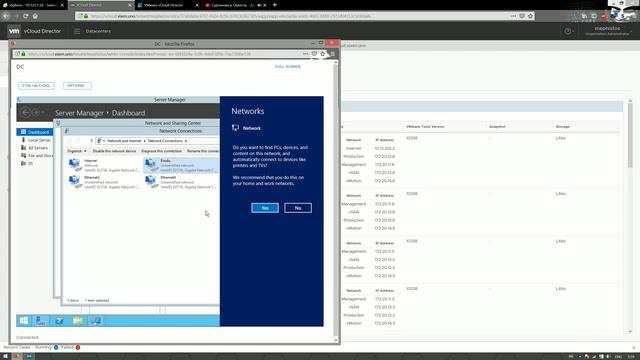The height and width of the screenshot is (360, 640).
Task: Bookmark the main vCloud page with star
Action: pos(530,16)
